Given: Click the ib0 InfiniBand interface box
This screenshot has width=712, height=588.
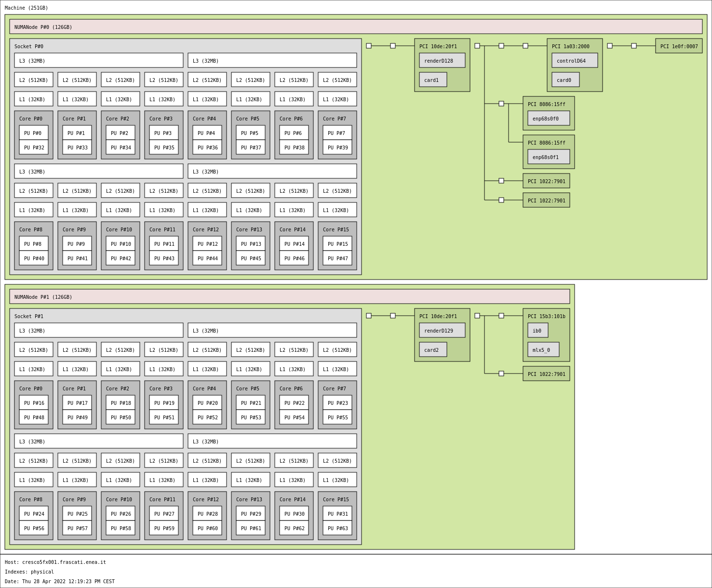Looking at the screenshot, I should click(x=538, y=330).
